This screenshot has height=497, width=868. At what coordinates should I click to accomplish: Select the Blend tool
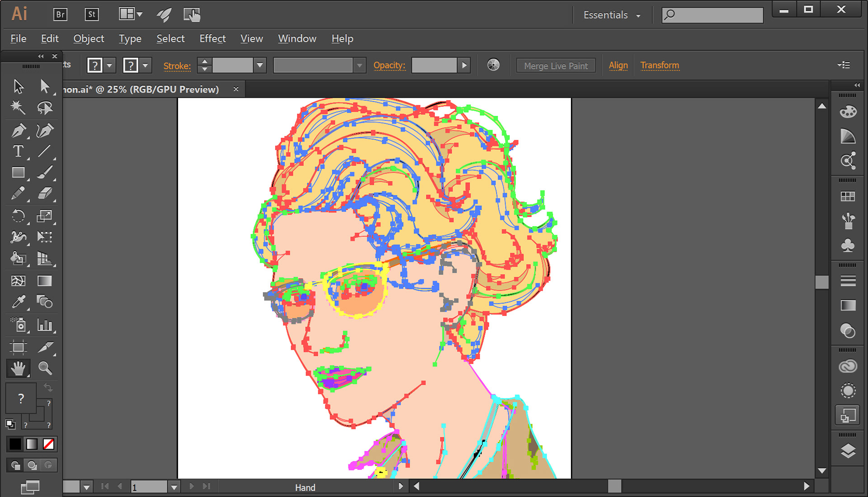point(45,302)
